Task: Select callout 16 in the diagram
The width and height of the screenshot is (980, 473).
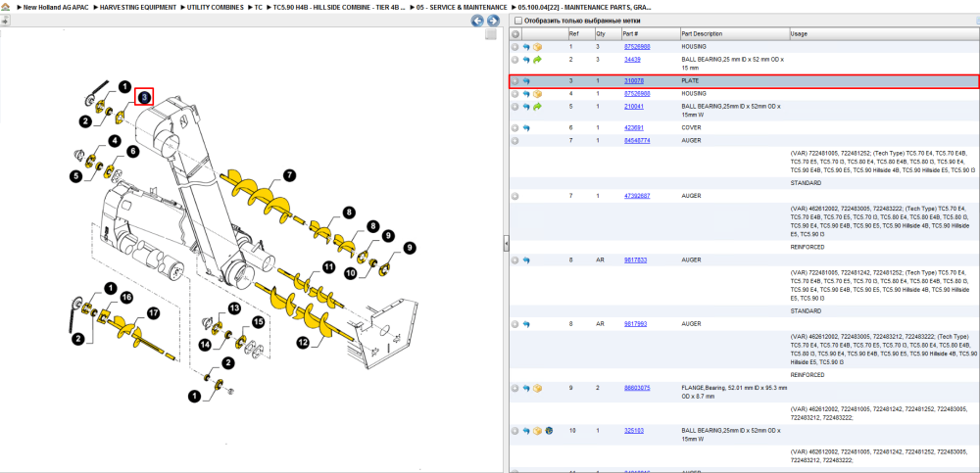Action: pyautogui.click(x=126, y=298)
